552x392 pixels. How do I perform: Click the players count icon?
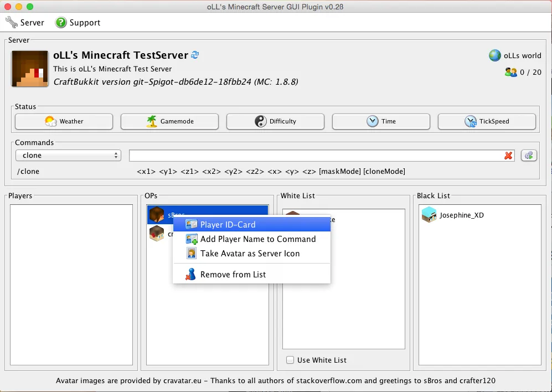[511, 72]
